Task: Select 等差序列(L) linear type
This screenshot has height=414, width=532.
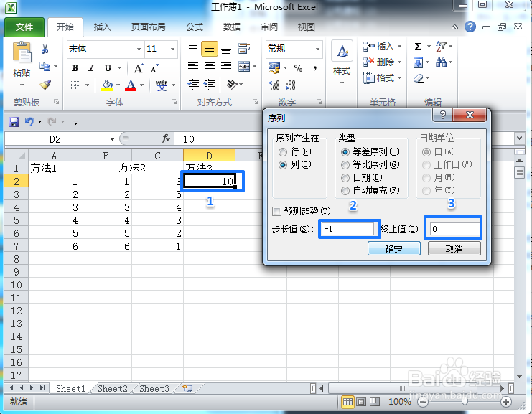Action: click(x=345, y=151)
